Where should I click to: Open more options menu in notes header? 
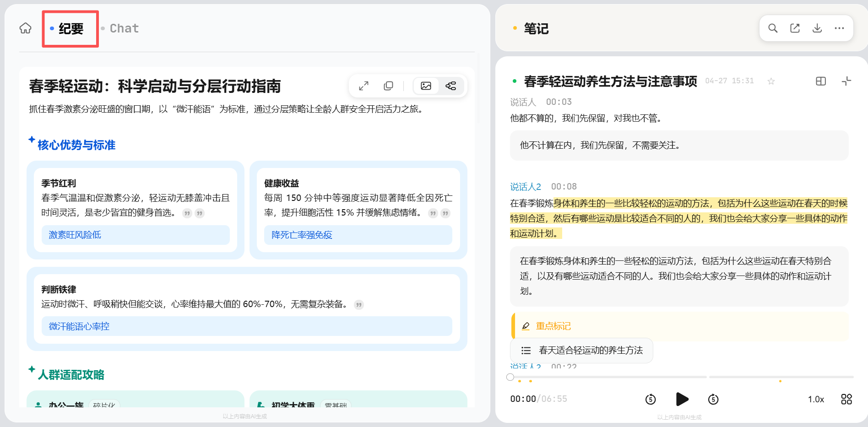(x=839, y=28)
